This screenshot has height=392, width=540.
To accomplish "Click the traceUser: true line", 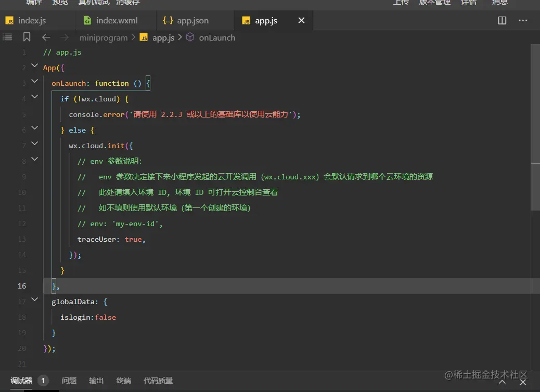I will pyautogui.click(x=111, y=239).
